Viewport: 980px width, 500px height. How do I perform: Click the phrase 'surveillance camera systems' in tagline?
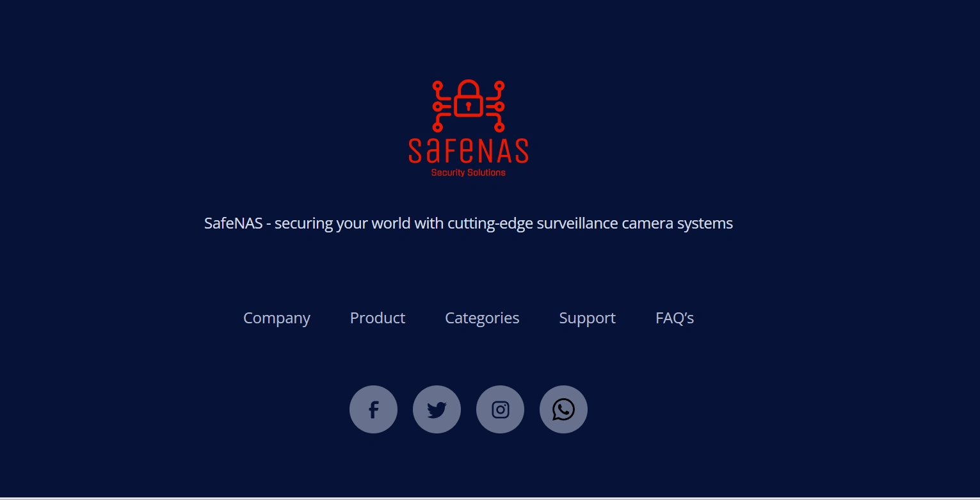tap(634, 223)
